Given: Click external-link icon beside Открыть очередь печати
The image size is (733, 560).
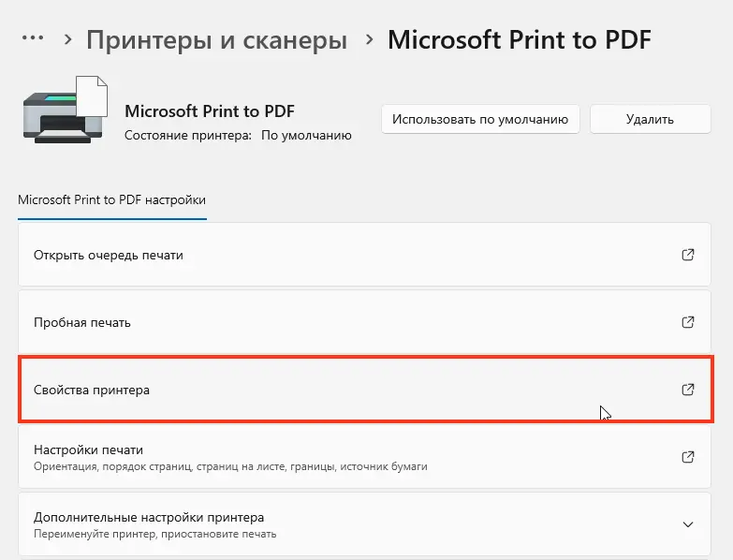Looking at the screenshot, I should pos(688,255).
